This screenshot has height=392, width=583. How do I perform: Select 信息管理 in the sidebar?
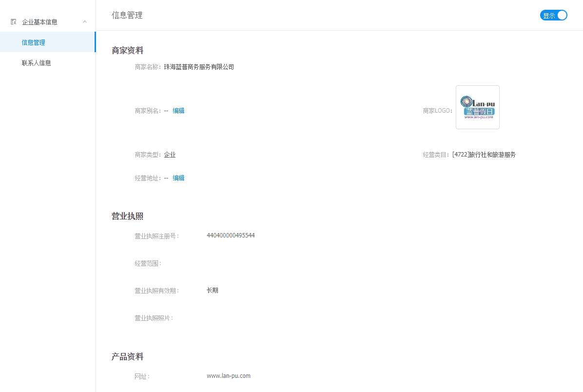tap(48, 42)
